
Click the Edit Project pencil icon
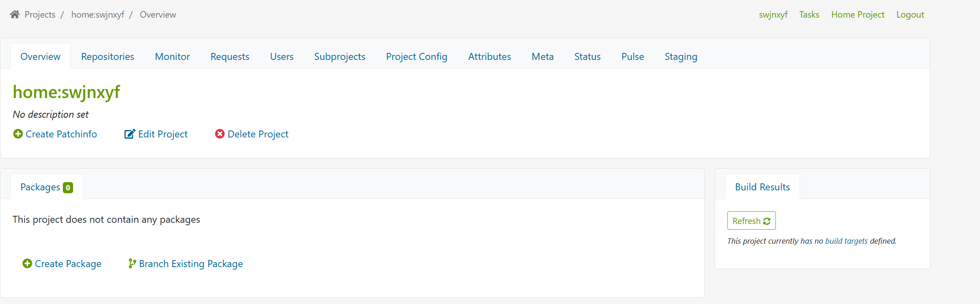click(x=129, y=134)
